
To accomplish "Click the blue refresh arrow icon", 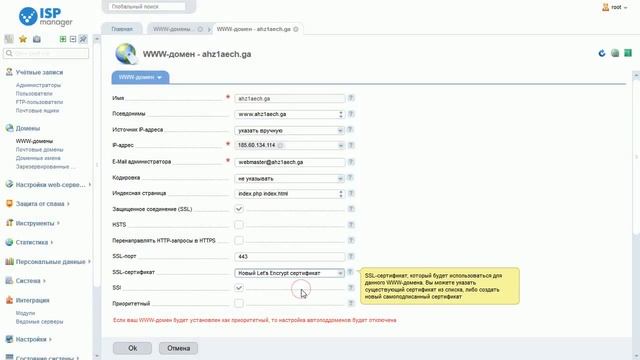I will (602, 53).
